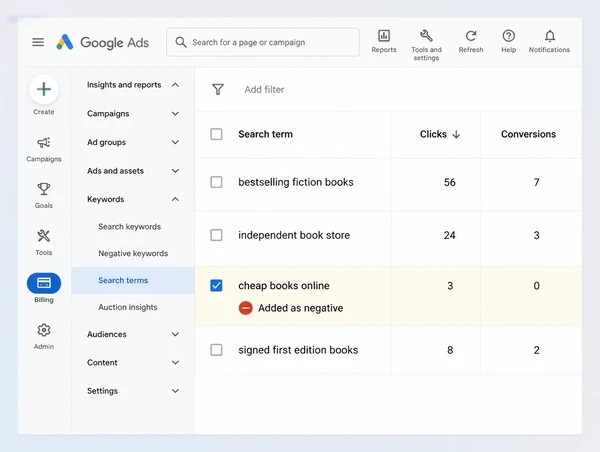Check the signed first edition books row
This screenshot has height=452, width=600.
216,349
